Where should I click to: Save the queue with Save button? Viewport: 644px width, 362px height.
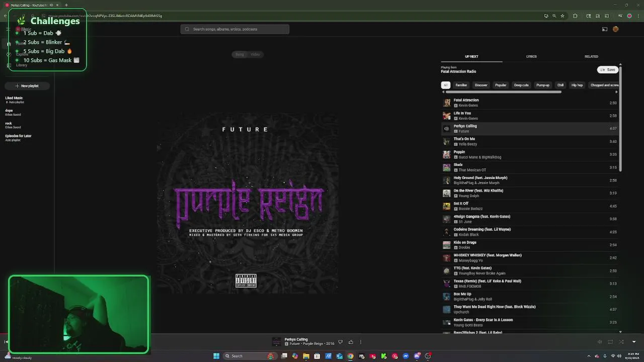coord(608,70)
